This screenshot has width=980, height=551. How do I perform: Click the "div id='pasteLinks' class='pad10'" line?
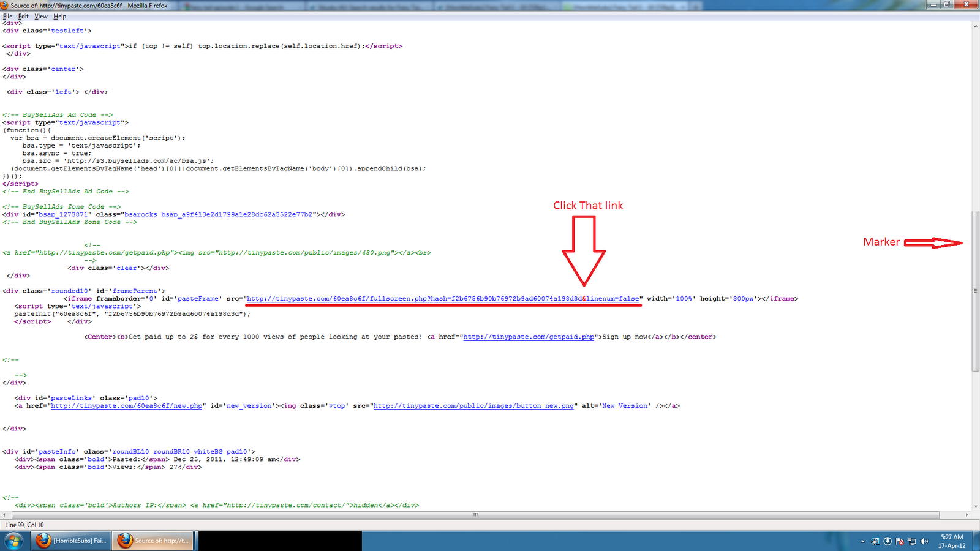(x=86, y=398)
